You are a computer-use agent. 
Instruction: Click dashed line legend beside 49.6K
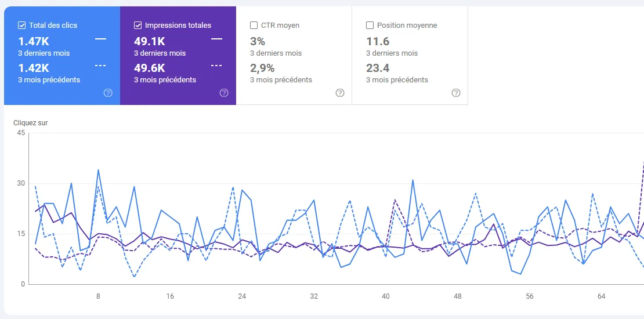pos(216,65)
